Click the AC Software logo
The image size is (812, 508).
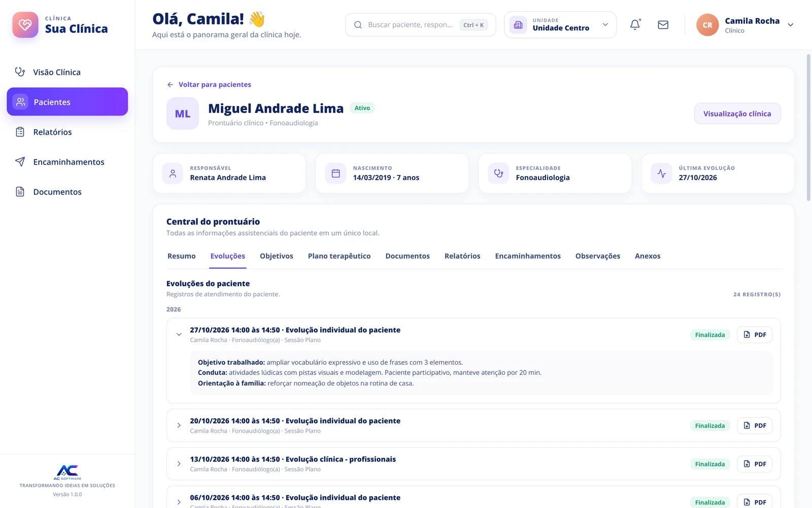[x=67, y=472]
